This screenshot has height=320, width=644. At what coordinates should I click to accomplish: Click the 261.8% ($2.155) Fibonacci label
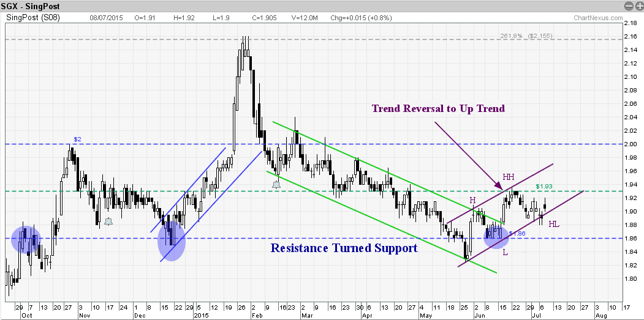pyautogui.click(x=526, y=35)
